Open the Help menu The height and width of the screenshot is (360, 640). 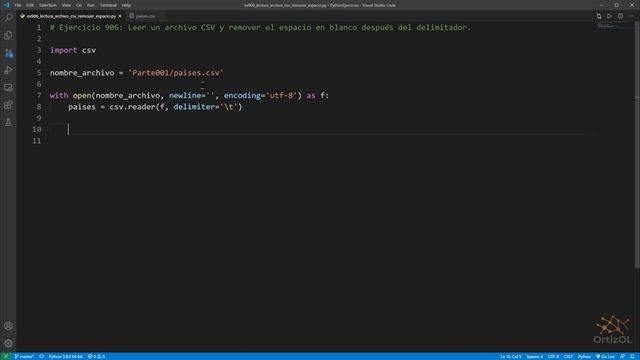pos(126,5)
